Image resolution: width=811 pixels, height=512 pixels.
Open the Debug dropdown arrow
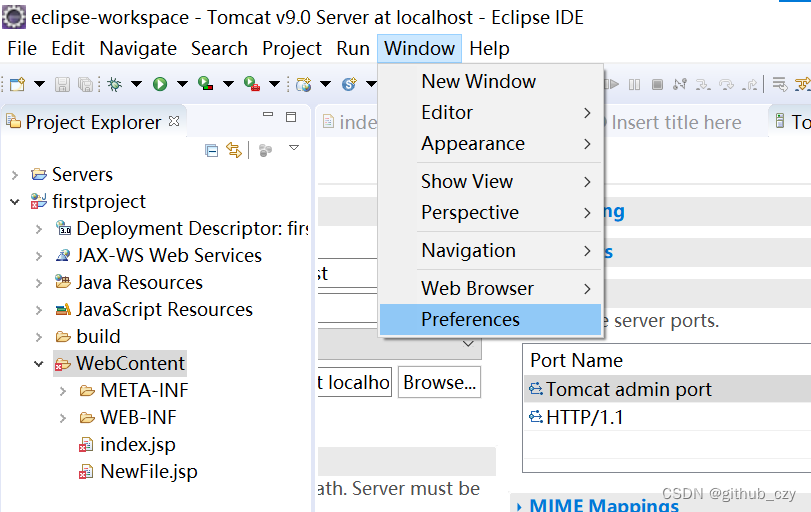coord(136,84)
